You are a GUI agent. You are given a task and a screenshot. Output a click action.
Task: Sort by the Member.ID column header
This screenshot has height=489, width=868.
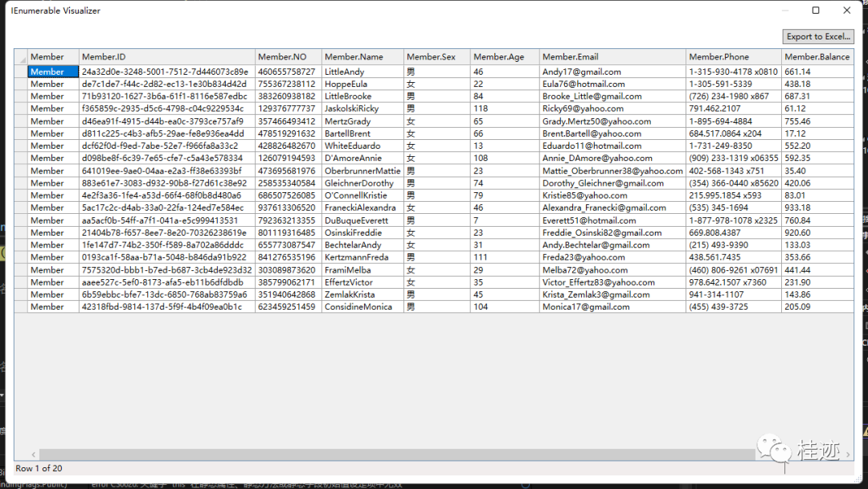point(167,56)
